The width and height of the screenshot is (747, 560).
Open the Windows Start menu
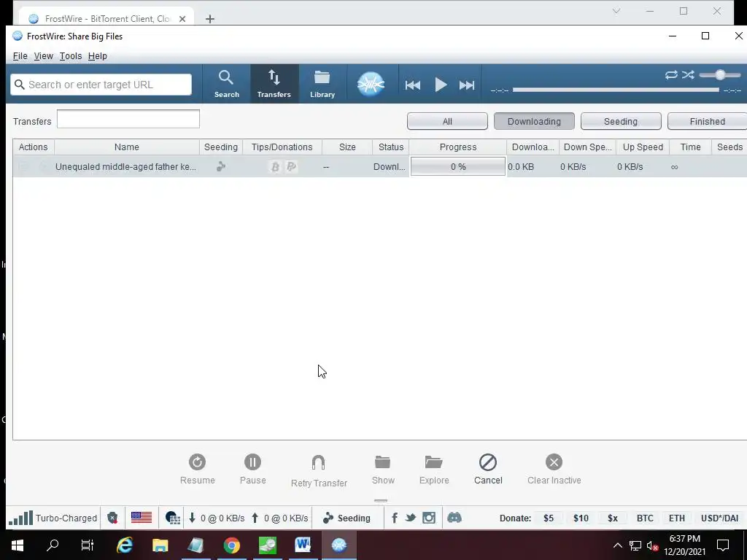click(x=18, y=545)
